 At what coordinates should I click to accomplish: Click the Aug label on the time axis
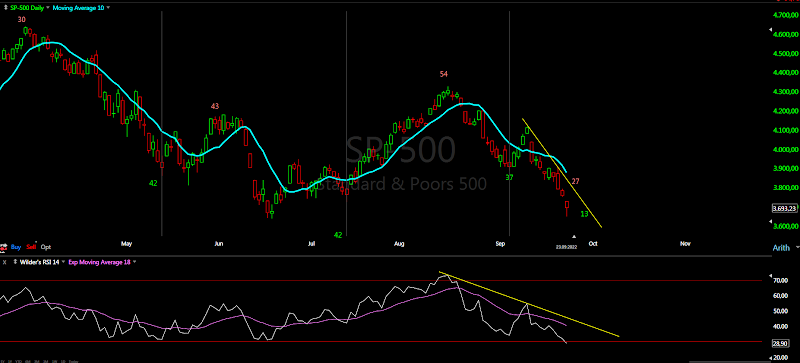coord(399,244)
